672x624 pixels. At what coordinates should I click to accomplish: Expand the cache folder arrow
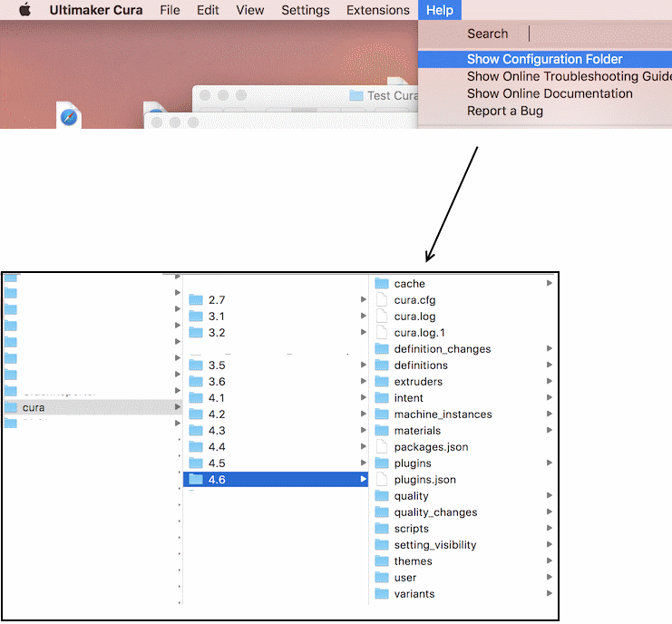point(550,283)
